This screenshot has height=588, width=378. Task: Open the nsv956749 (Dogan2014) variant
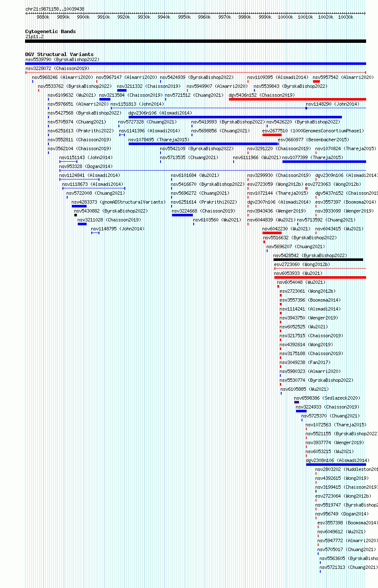point(342,514)
